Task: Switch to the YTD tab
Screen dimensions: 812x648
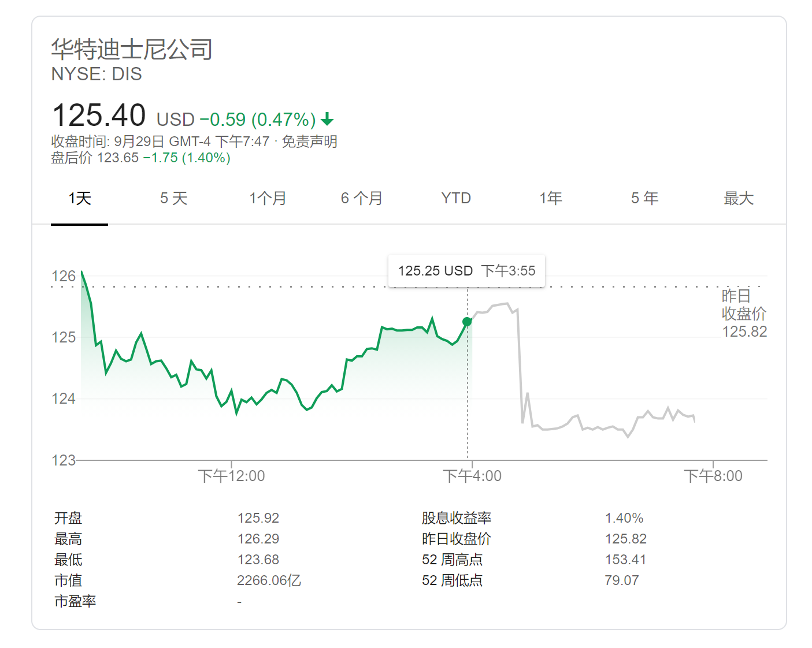Action: pos(456,199)
